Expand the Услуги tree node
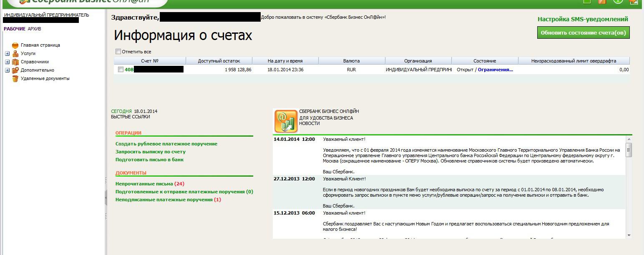 7,54
